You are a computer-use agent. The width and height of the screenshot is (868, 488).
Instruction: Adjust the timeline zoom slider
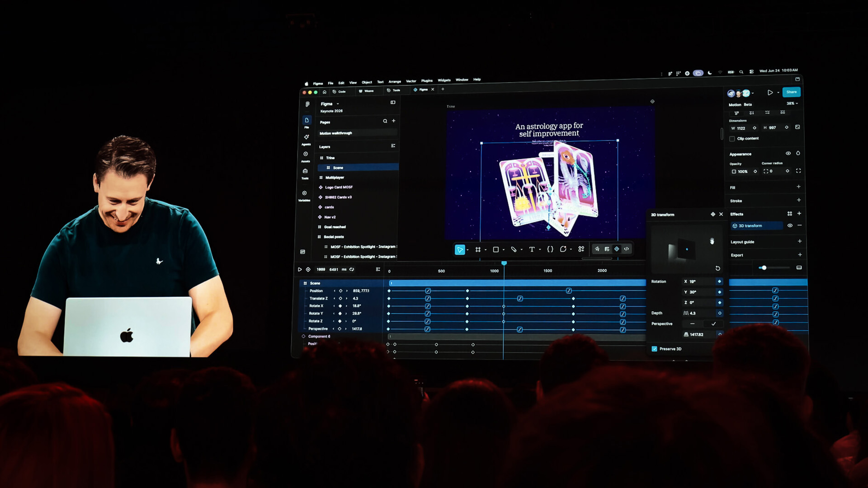click(764, 268)
